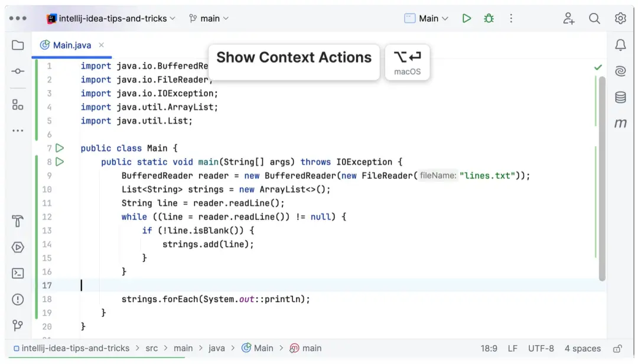638x364 pixels.
Task: Open the Structure tool window icon
Action: point(18,105)
